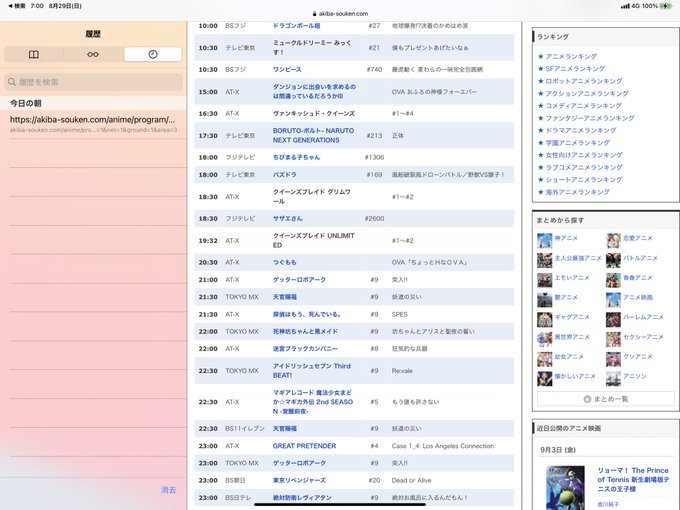Open 絶対防衛レヴィアタン program link
This screenshot has width=680, height=510.
(x=302, y=497)
